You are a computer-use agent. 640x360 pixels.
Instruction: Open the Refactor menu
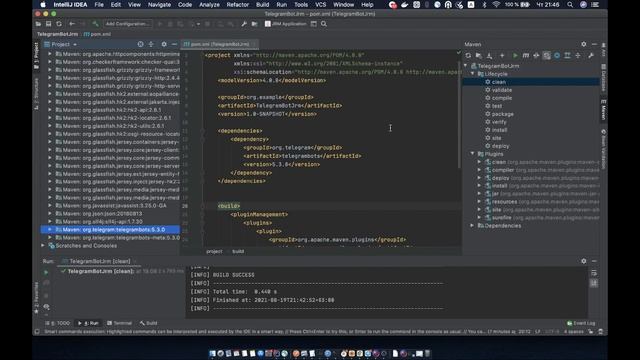pyautogui.click(x=238, y=4)
